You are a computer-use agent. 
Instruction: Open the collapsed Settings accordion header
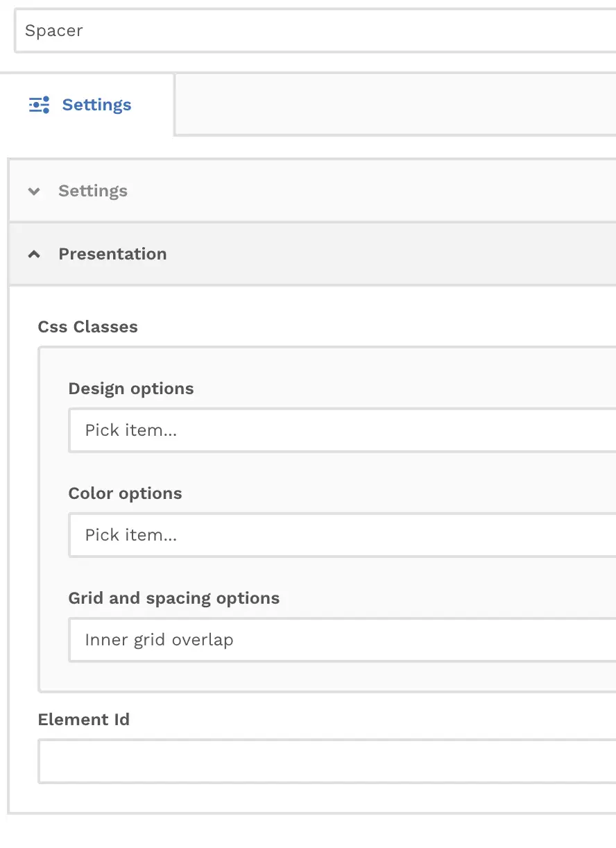click(x=313, y=191)
